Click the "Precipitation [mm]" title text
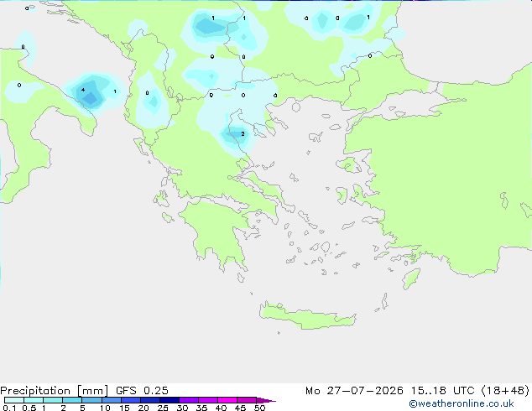This screenshot has width=532, height=411. [x=55, y=391]
